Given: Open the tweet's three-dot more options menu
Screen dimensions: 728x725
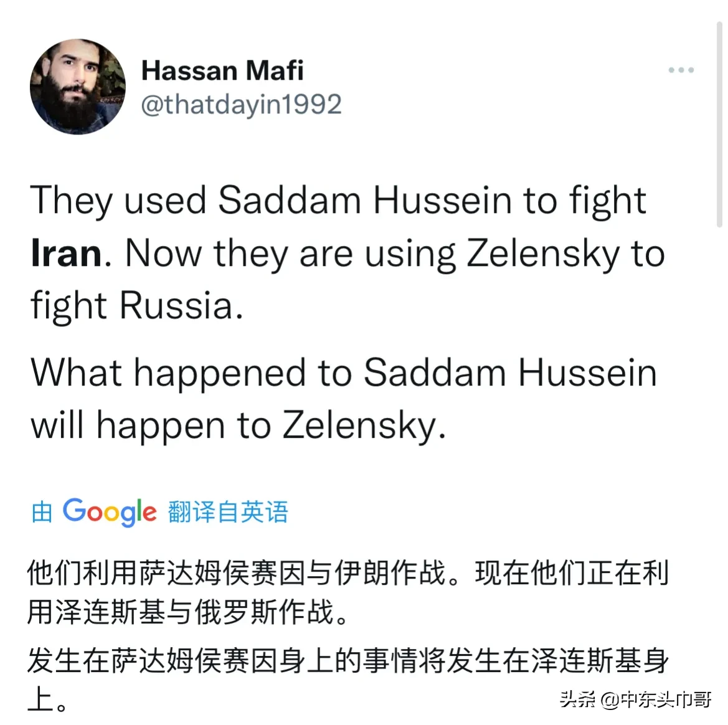Looking at the screenshot, I should point(681,70).
